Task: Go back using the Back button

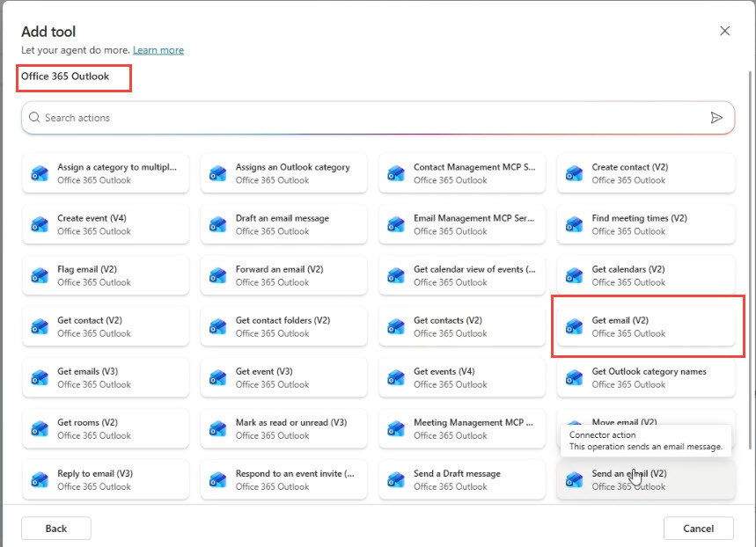Action: pyautogui.click(x=56, y=529)
